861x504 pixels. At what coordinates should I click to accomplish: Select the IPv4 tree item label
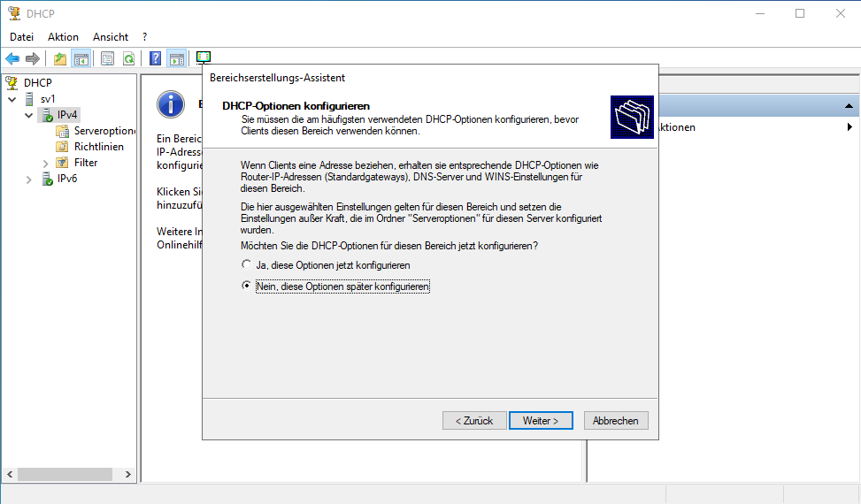coord(67,115)
